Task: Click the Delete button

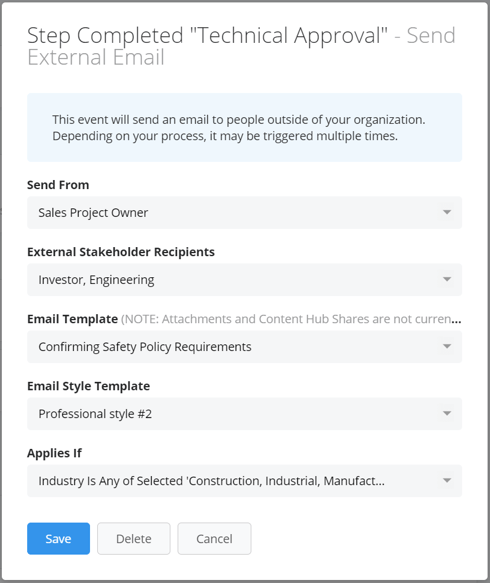Action: coord(134,538)
